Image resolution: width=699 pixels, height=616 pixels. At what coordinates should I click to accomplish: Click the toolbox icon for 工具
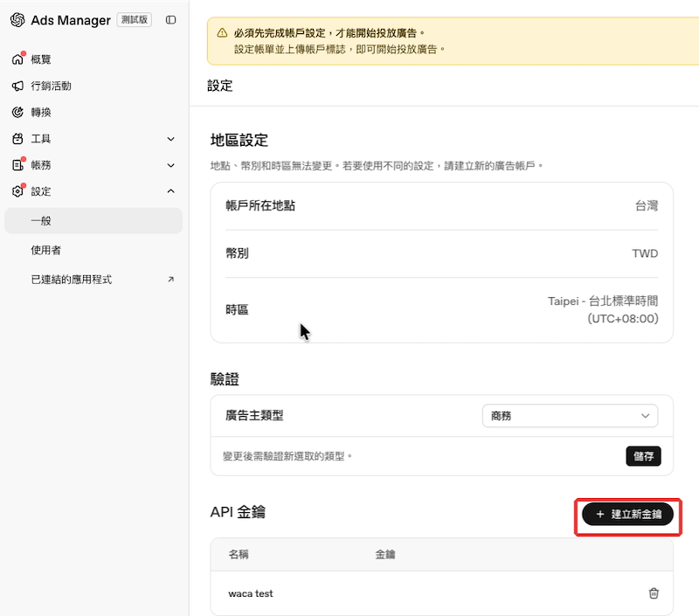[x=17, y=139]
